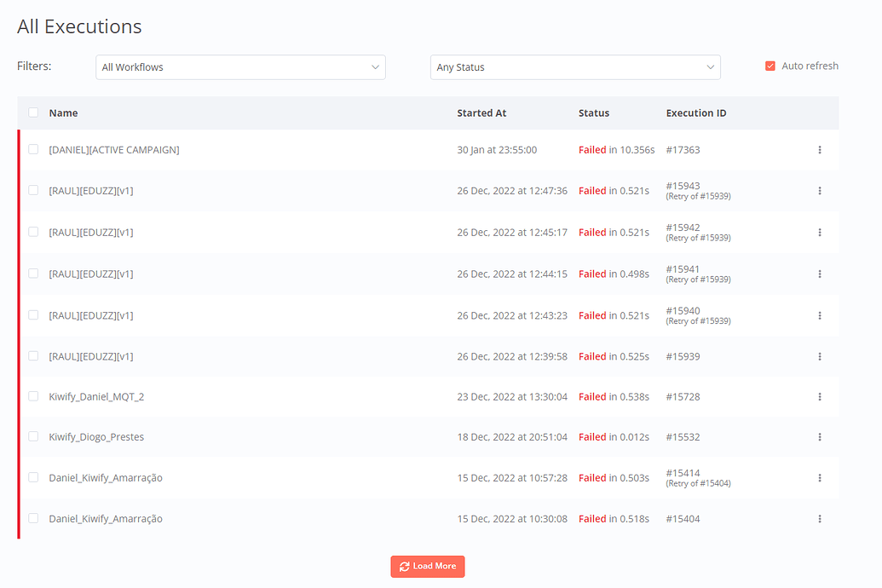
Task: Open three-dot menu for execution #15404
Action: click(819, 519)
